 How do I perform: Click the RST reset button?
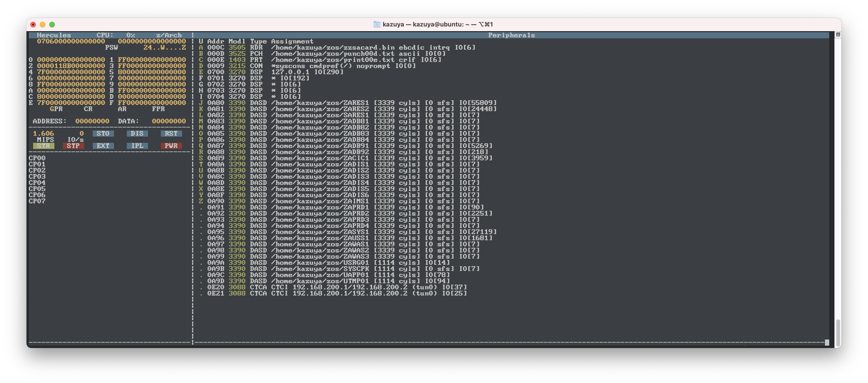click(171, 133)
